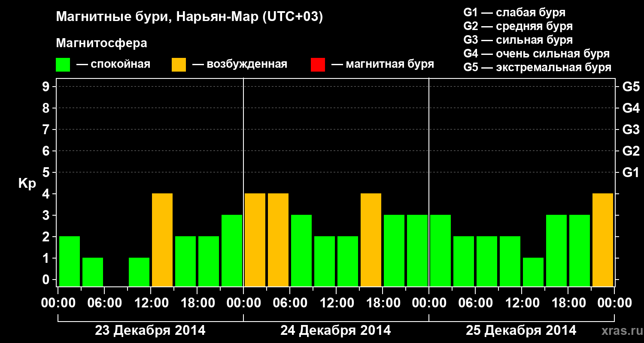
Task: Click the '24 Декабря 2014' date label
Action: tap(336, 331)
